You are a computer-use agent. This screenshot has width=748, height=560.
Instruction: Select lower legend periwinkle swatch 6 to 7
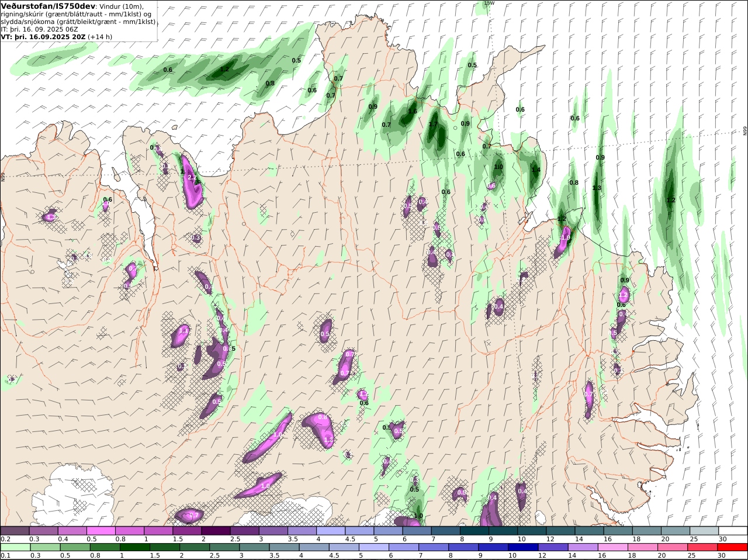pos(403,547)
